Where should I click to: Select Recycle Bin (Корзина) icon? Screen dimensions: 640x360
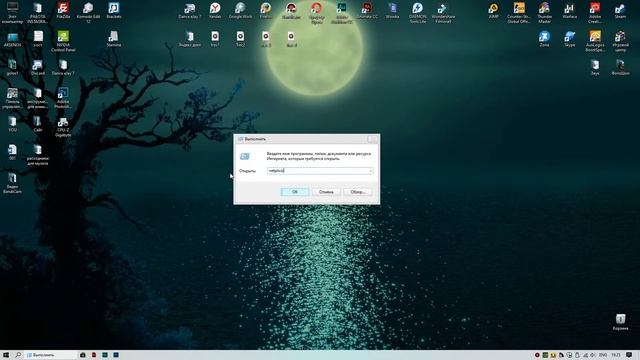(620, 322)
